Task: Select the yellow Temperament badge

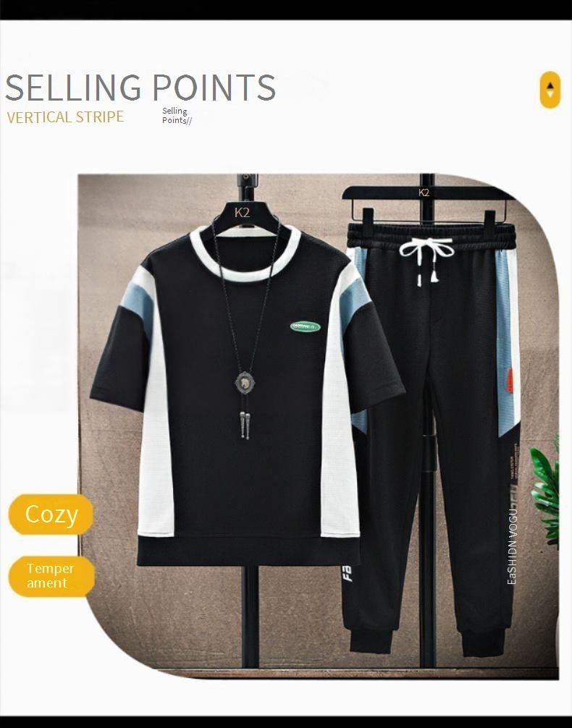Action: click(x=51, y=576)
